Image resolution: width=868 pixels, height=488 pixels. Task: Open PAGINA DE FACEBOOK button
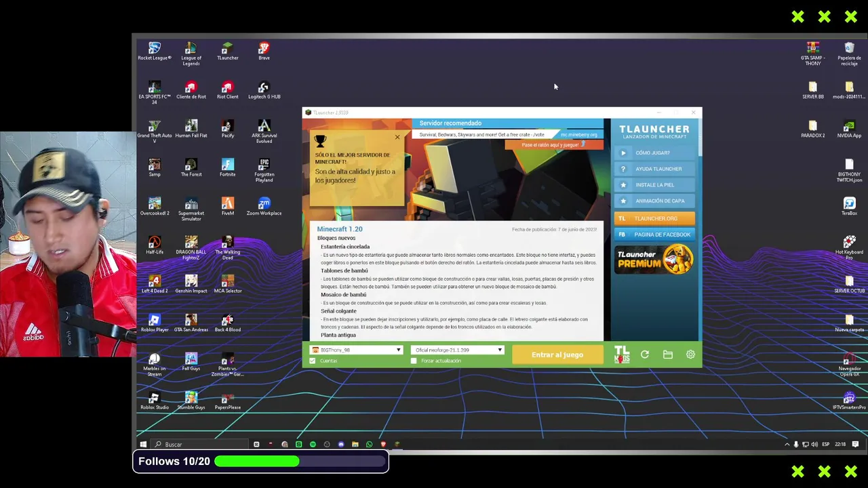pos(654,235)
